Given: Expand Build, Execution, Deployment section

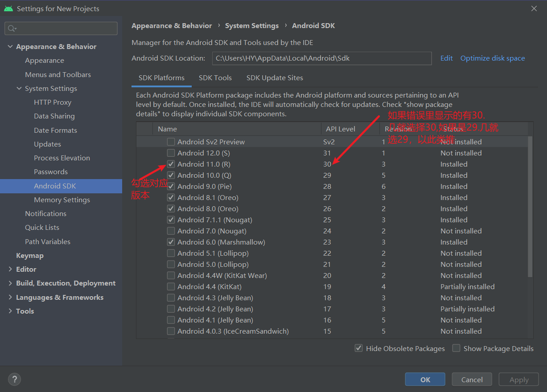Looking at the screenshot, I should (x=10, y=283).
